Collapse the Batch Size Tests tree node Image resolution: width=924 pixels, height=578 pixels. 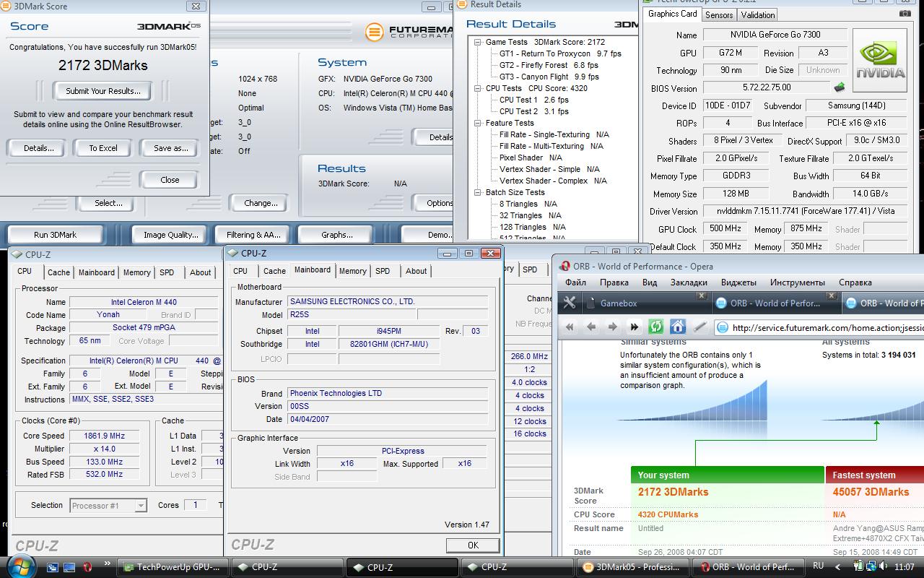pos(478,192)
